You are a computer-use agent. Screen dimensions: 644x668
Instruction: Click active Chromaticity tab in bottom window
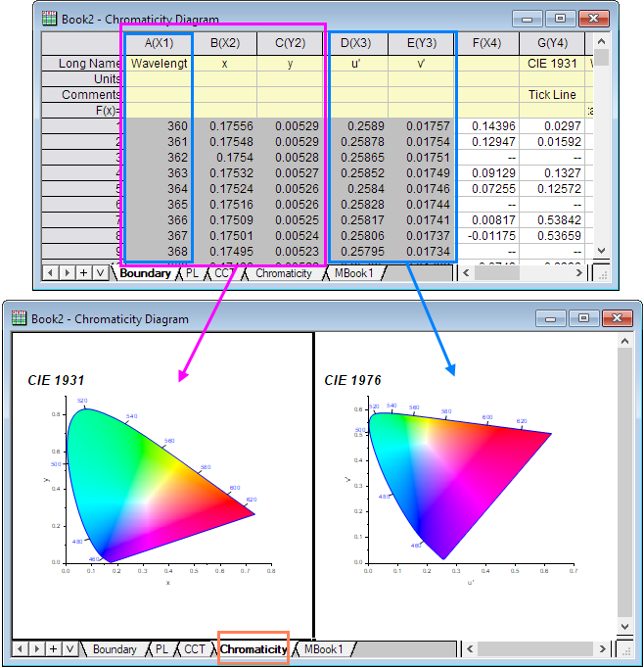pos(253,649)
